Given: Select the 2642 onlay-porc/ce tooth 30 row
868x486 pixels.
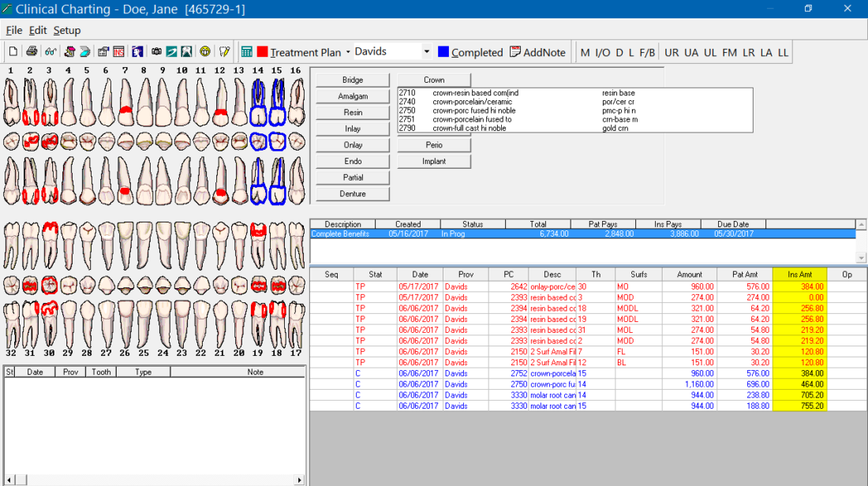Looking at the screenshot, I should [x=589, y=286].
